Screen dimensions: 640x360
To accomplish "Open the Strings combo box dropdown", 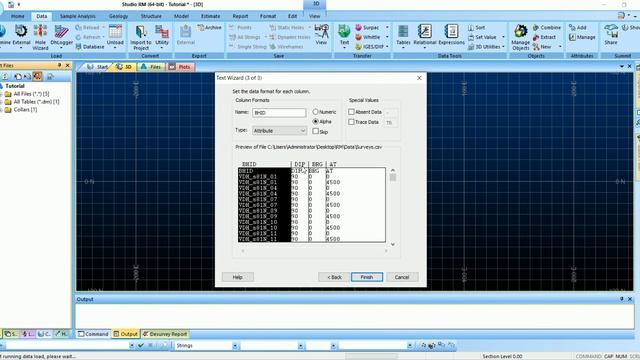I will tap(235, 346).
